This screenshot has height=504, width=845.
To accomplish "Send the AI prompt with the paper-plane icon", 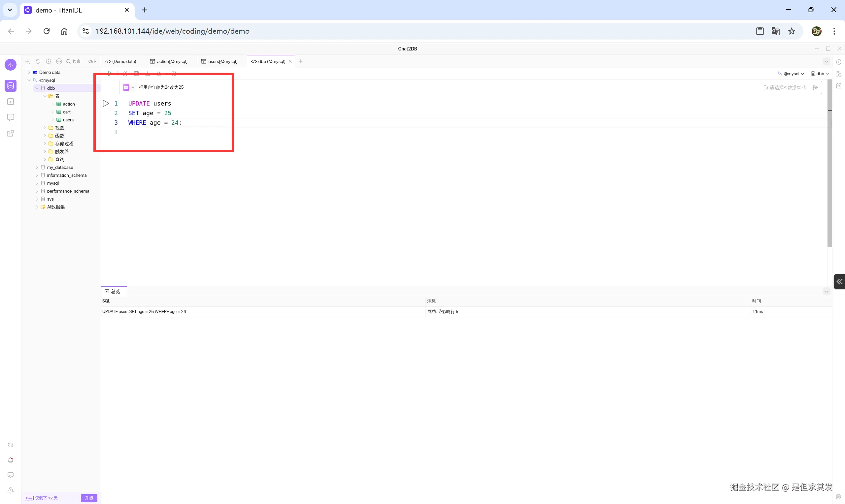I will (x=815, y=87).
